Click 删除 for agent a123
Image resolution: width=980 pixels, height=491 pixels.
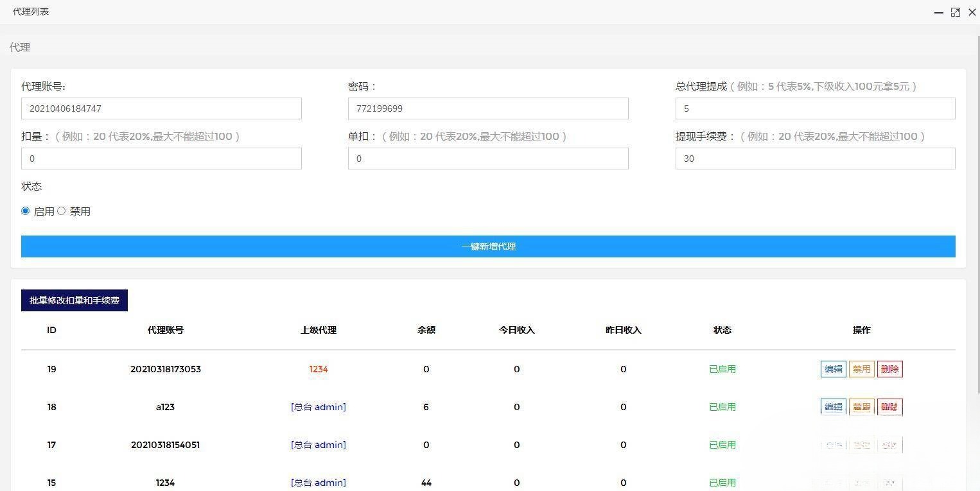click(889, 406)
